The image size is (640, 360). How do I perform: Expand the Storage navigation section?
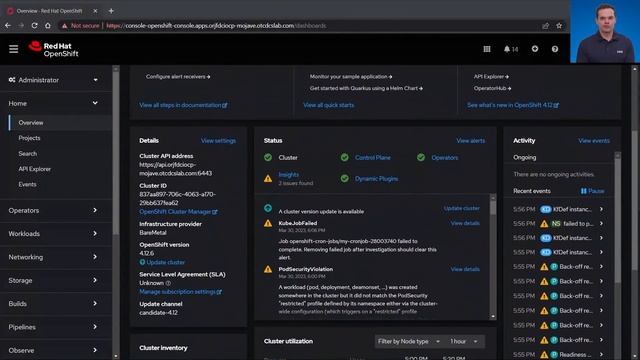pos(56,280)
